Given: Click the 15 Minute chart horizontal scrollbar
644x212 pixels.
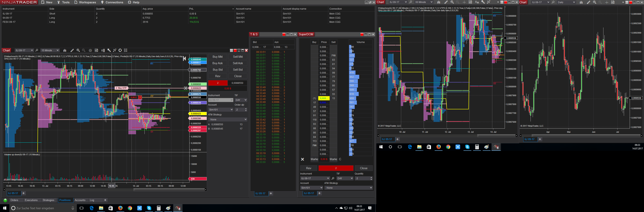Looking at the screenshot, I should coord(169,190).
